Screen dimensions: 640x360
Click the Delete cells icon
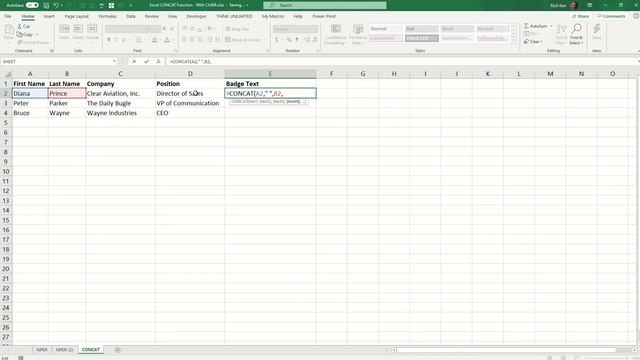pyautogui.click(x=78, y=29)
